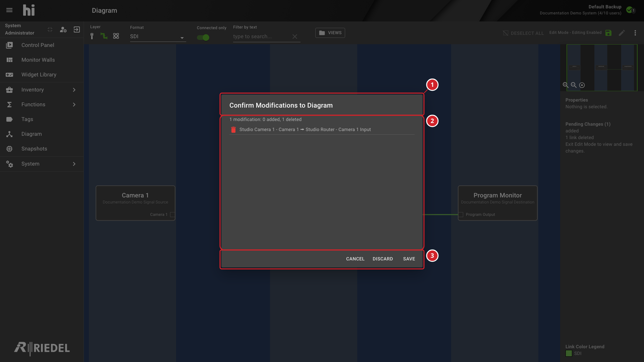
Task: Click the Pending Changes (1) heading
Action: pos(588,124)
